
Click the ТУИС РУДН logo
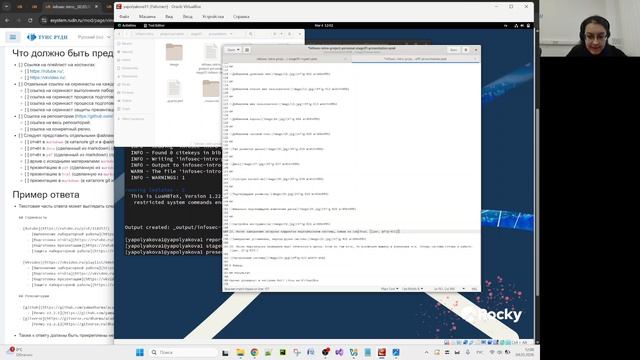(x=47, y=37)
